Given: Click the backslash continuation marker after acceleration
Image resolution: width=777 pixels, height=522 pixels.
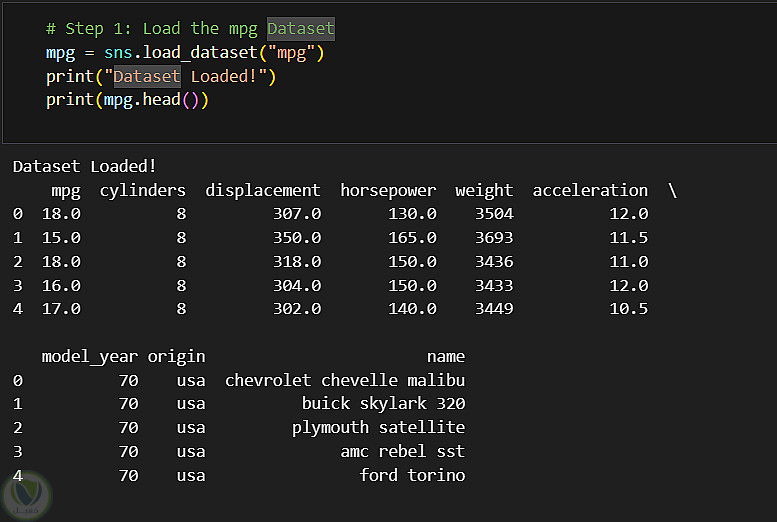Looking at the screenshot, I should pos(672,190).
